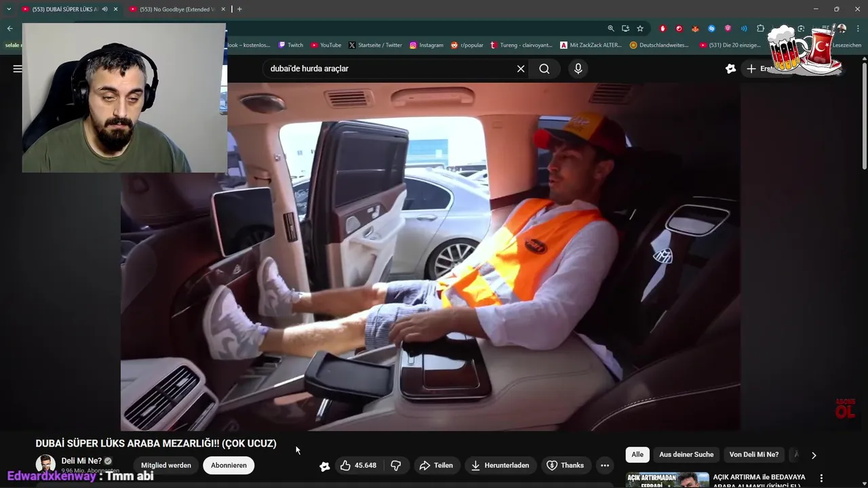Open the red hand extension icon
Image resolution: width=868 pixels, height=488 pixels.
tap(663, 28)
